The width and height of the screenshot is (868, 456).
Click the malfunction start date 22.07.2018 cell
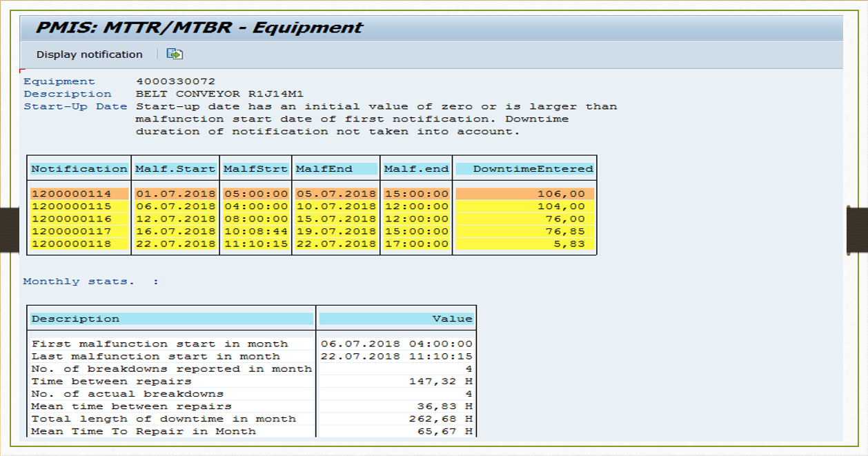click(175, 244)
